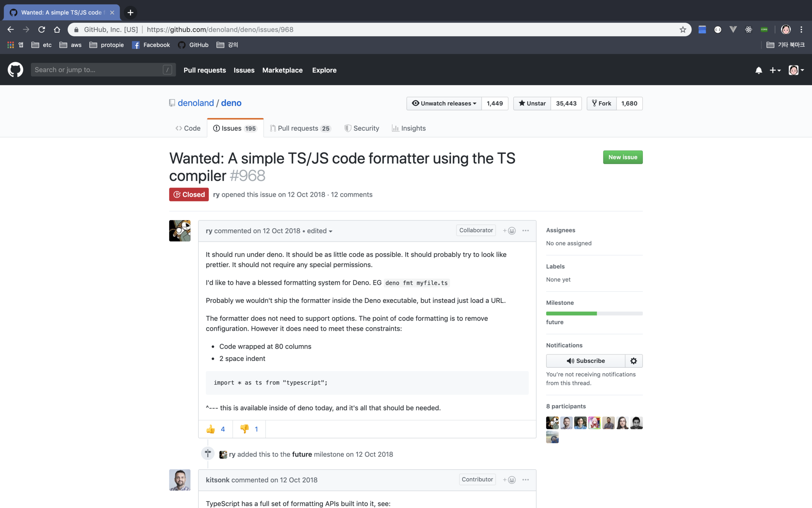812x508 pixels.
Task: Open notification settings gear icon
Action: [633, 361]
